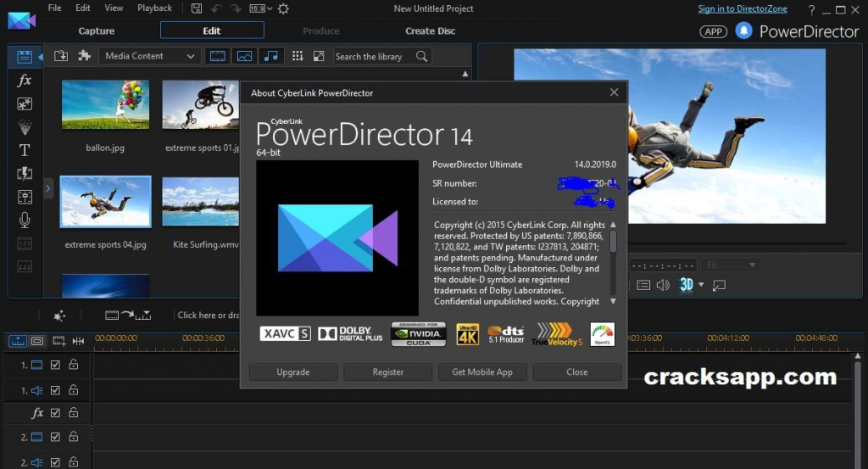Click the down arrow of copyright text scrollbar
This screenshot has width=868, height=469.
(613, 301)
